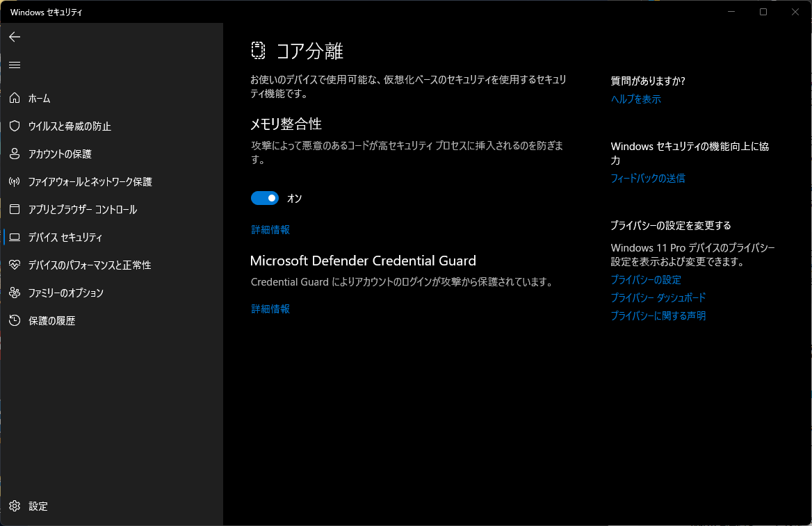This screenshot has width=812, height=526.
Task: Open プライバシーの設定 link
Action: coord(646,279)
